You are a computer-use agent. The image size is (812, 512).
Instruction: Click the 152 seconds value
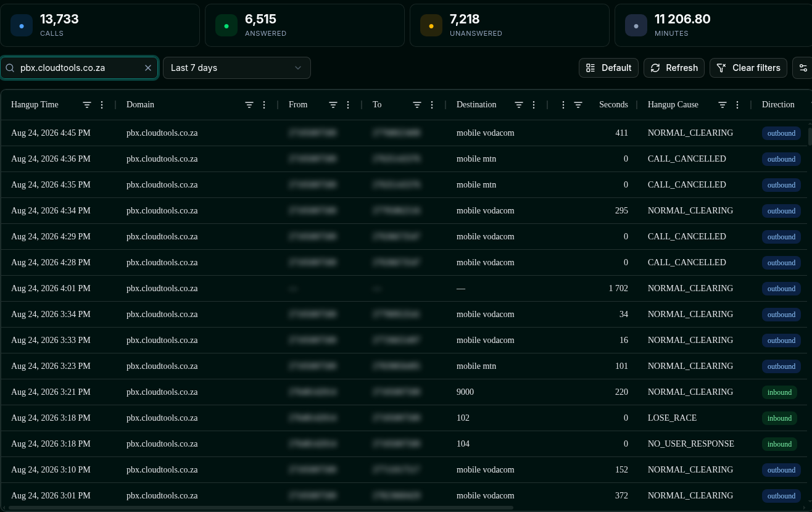[x=621, y=470]
